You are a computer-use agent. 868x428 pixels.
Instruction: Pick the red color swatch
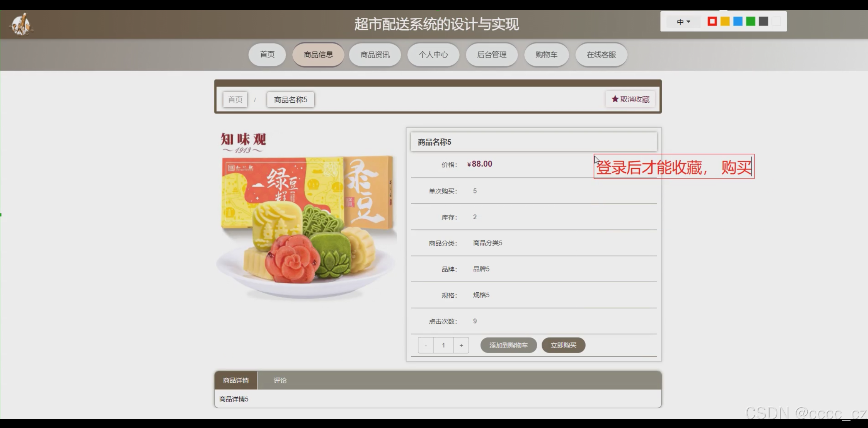click(x=712, y=22)
